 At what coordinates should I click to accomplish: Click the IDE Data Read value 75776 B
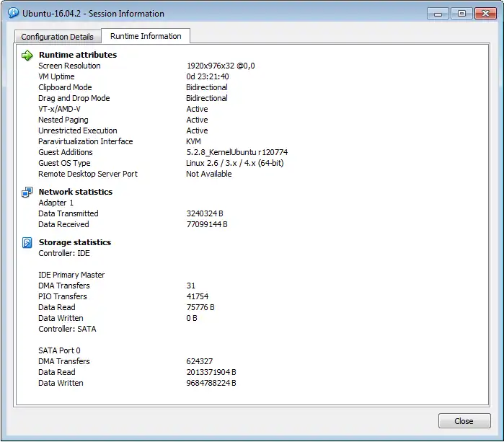[200, 307]
